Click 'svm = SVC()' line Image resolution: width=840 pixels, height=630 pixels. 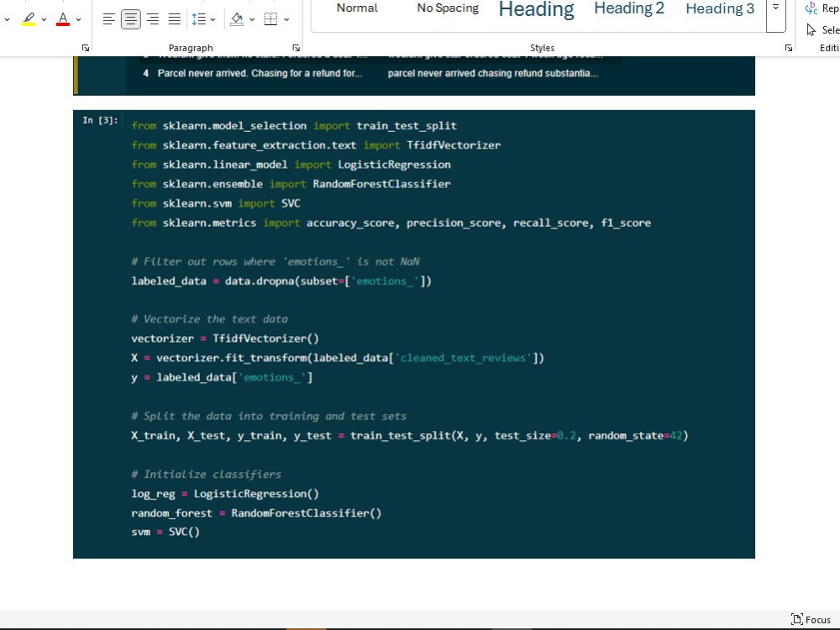165,532
